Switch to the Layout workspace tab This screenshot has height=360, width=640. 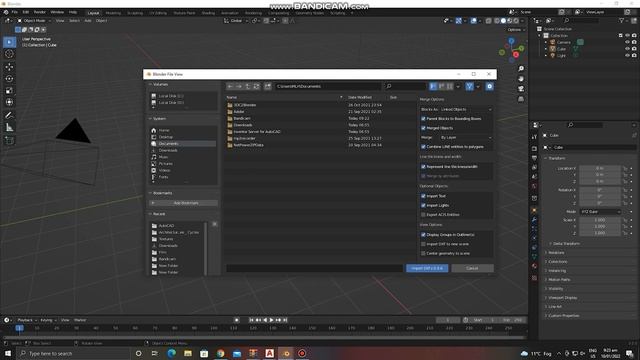tap(93, 13)
